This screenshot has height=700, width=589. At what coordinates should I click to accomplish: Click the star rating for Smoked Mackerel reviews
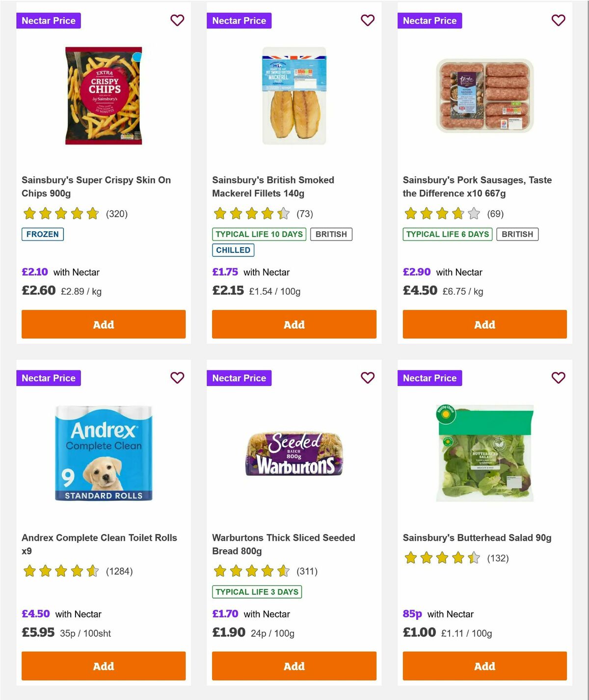pyautogui.click(x=251, y=214)
